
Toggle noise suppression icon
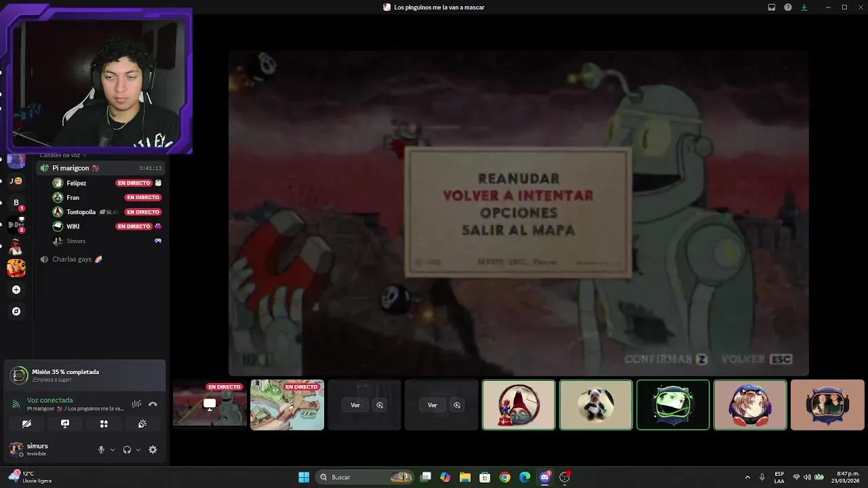click(136, 404)
